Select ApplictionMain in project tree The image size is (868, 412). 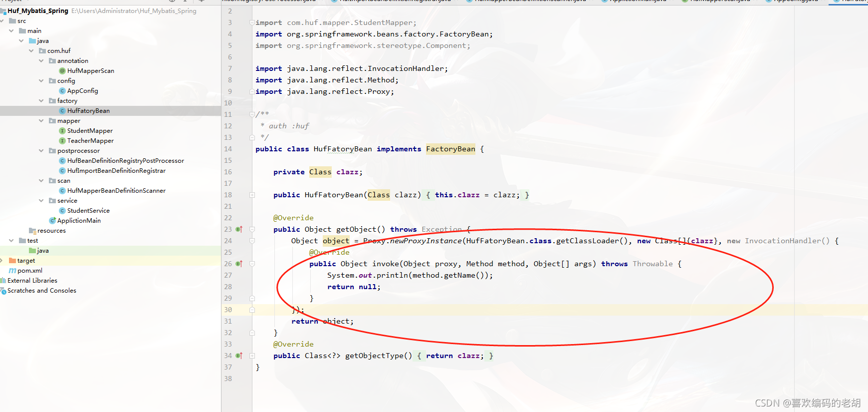pos(79,221)
